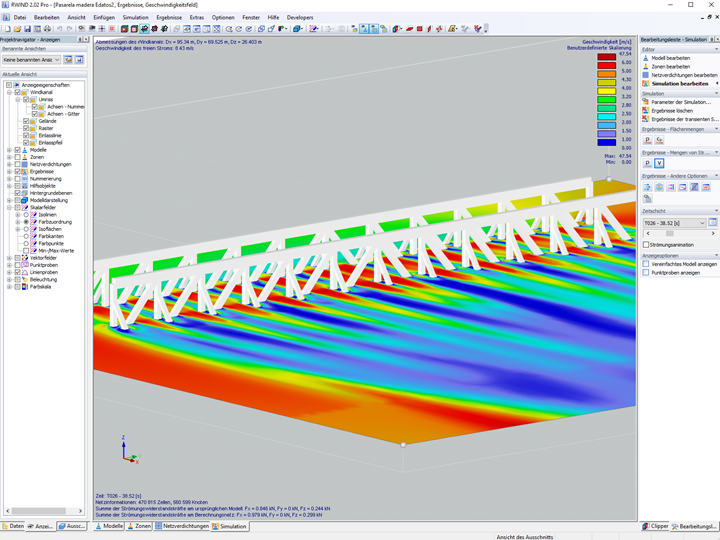The height and width of the screenshot is (540, 720).
Task: Click the Cp coefficient icon under Flächenmengen
Action: (659, 140)
